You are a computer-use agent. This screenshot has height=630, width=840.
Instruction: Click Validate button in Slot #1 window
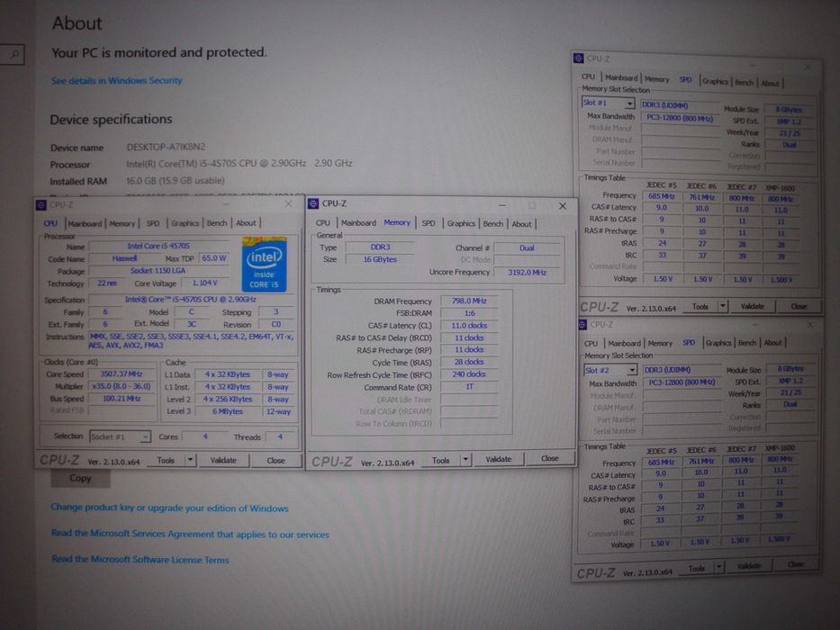(752, 306)
